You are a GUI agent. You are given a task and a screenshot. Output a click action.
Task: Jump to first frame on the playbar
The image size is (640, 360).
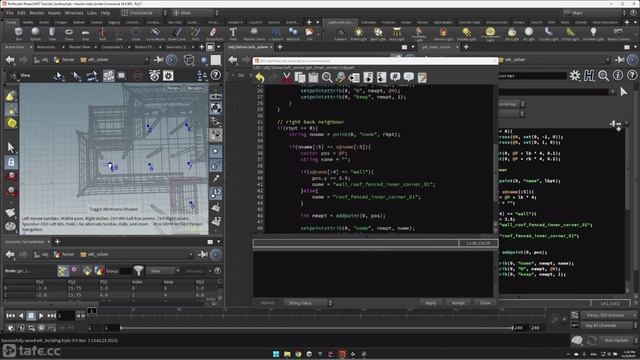11,316
